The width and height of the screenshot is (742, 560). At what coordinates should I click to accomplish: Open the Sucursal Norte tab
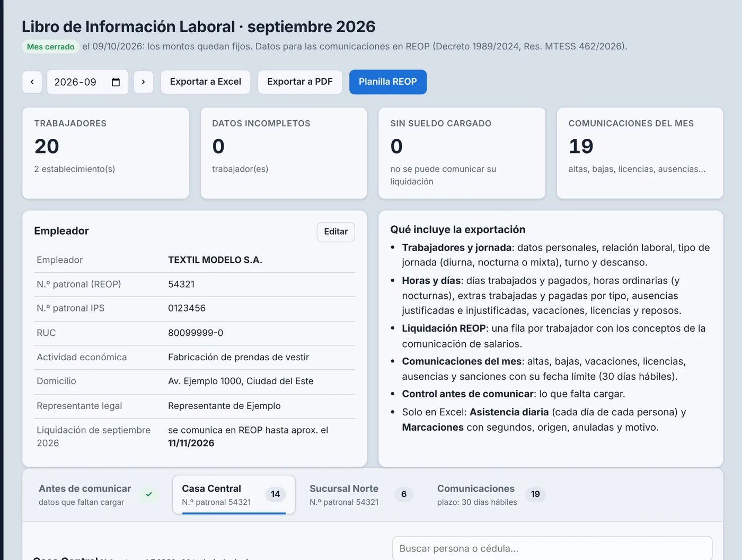(x=360, y=495)
